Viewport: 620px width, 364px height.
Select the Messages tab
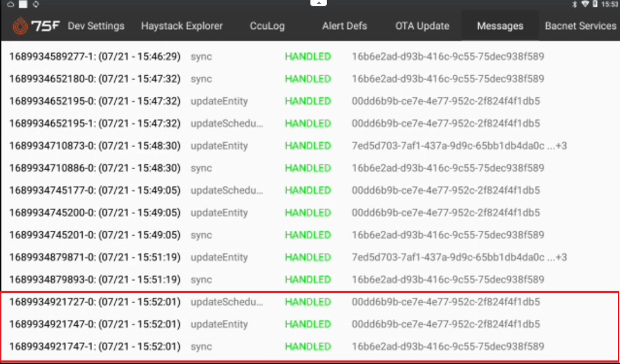click(500, 26)
